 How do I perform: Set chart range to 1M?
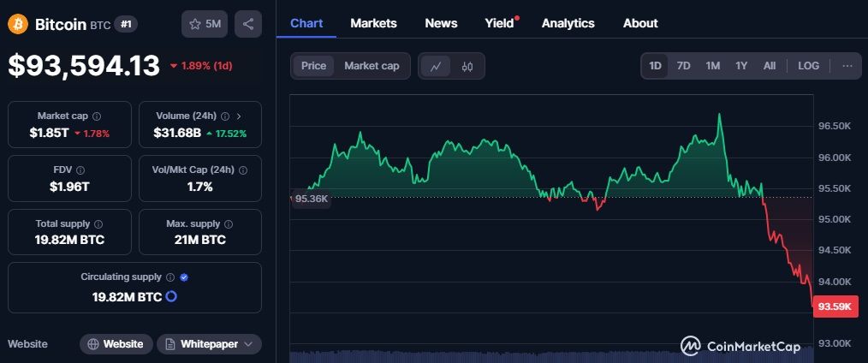click(x=712, y=66)
